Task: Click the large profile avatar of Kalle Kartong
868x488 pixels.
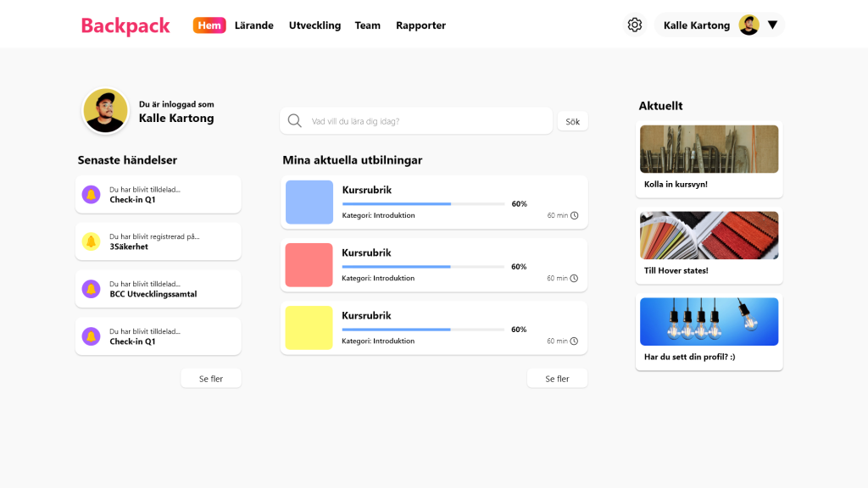Action: pyautogui.click(x=106, y=111)
